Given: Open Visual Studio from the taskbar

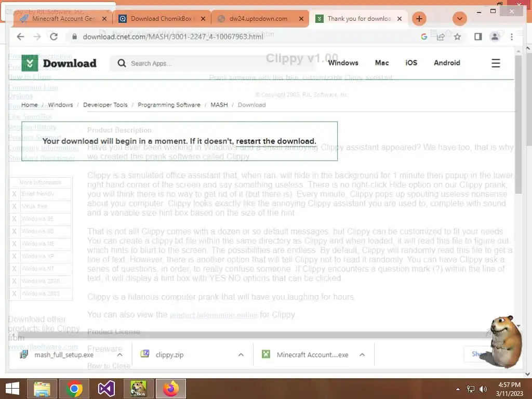Looking at the screenshot, I should point(106,389).
